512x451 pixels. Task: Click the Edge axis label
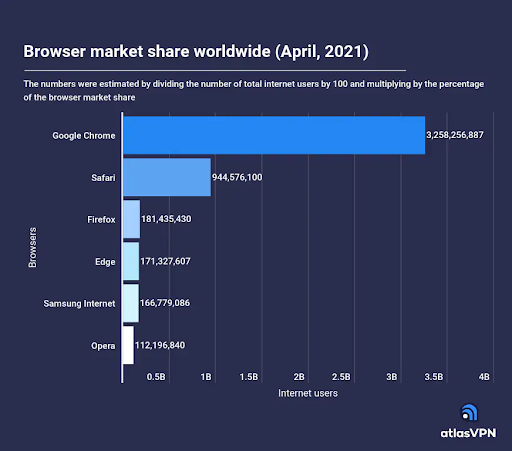pyautogui.click(x=105, y=262)
